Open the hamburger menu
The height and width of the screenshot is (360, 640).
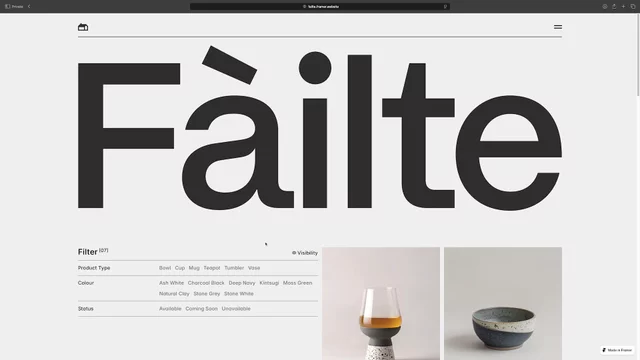[558, 27]
